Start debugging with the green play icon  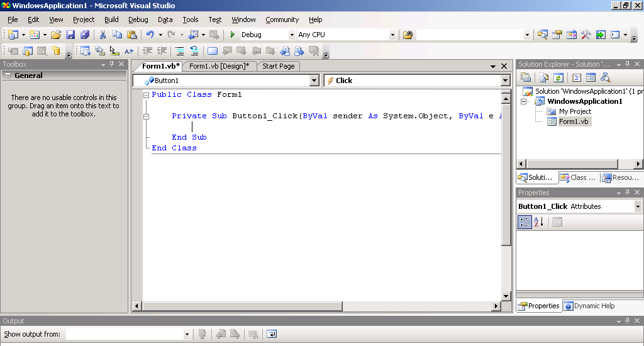point(233,35)
